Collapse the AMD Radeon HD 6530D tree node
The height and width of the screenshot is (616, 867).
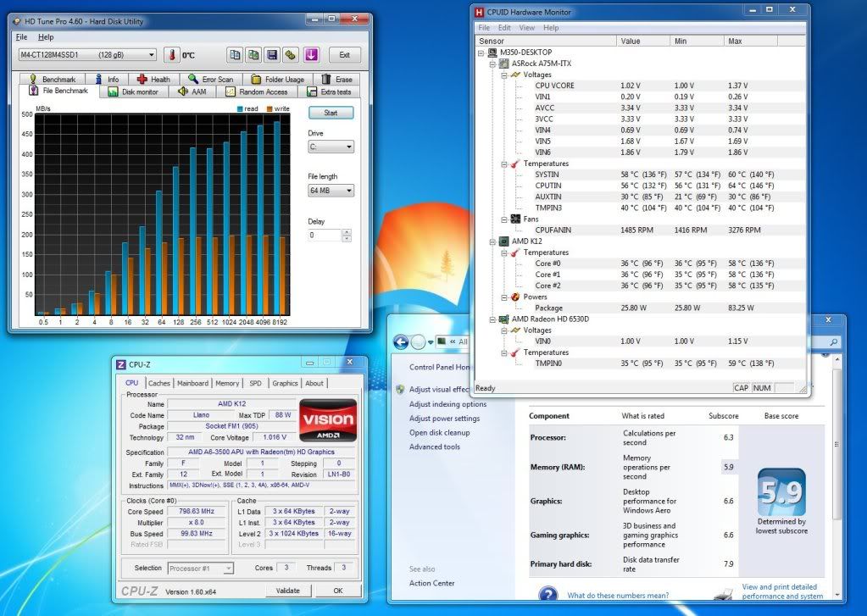pyautogui.click(x=492, y=319)
